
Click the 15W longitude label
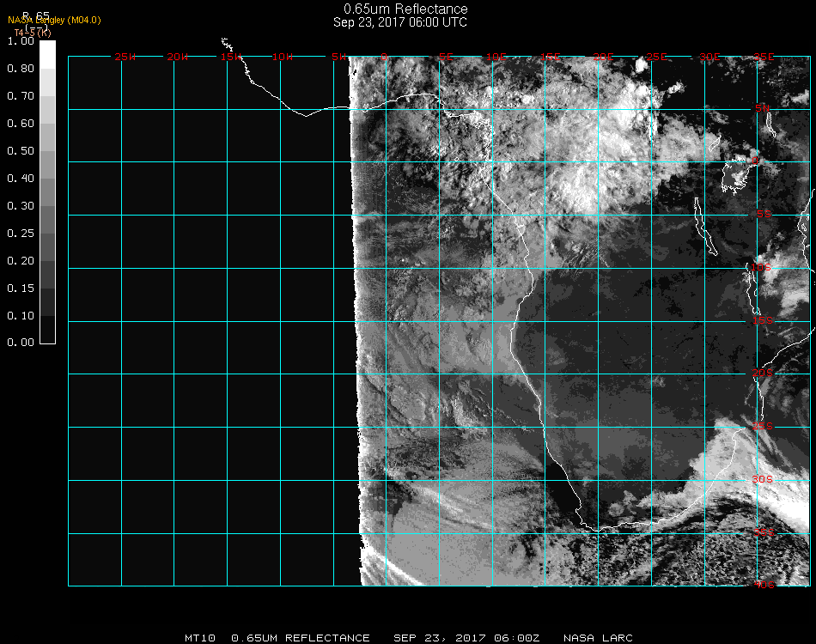click(x=231, y=57)
